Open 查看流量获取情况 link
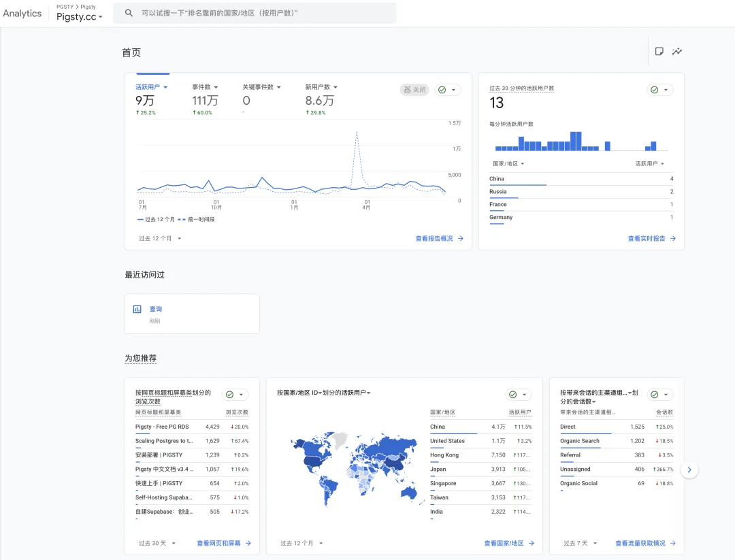 click(640, 543)
